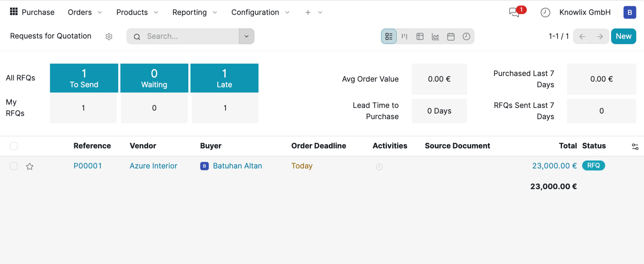Click Batuhan Altan's buyer avatar
644x264 pixels.
coord(204,166)
